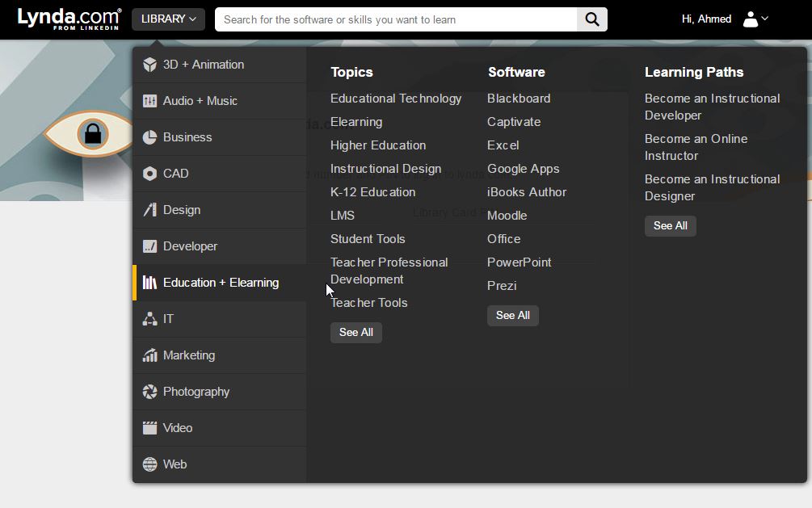Click the Video clapperboard icon
Image resolution: width=812 pixels, height=508 pixels.
(149, 428)
